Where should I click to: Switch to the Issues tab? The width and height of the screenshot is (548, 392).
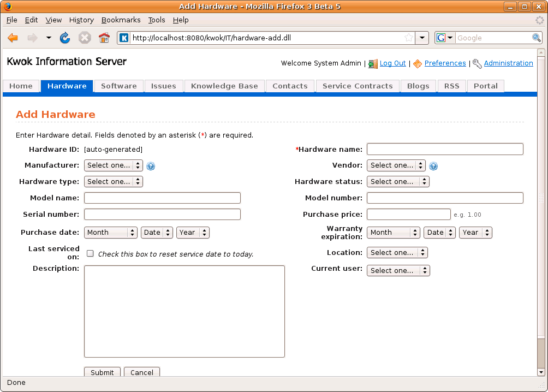click(164, 86)
